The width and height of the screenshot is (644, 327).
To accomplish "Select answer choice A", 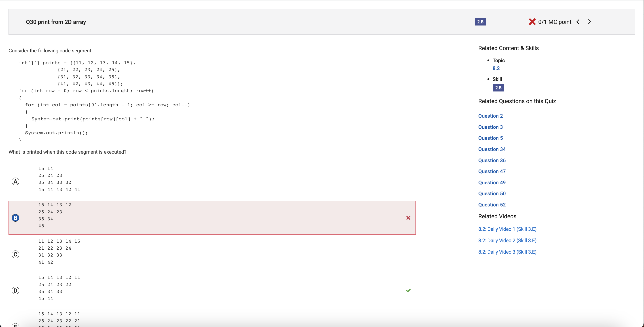I will click(x=15, y=181).
